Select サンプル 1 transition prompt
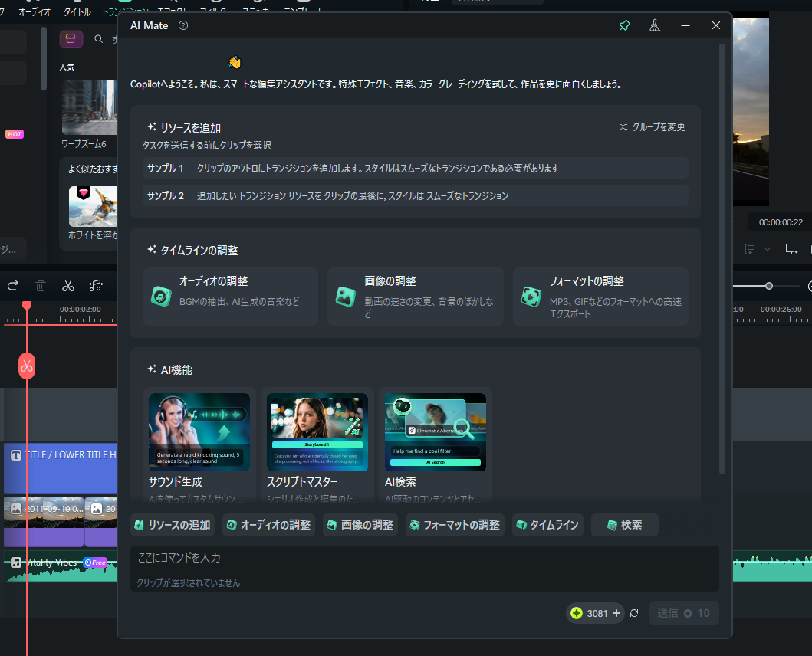The height and width of the screenshot is (656, 812). pos(416,169)
